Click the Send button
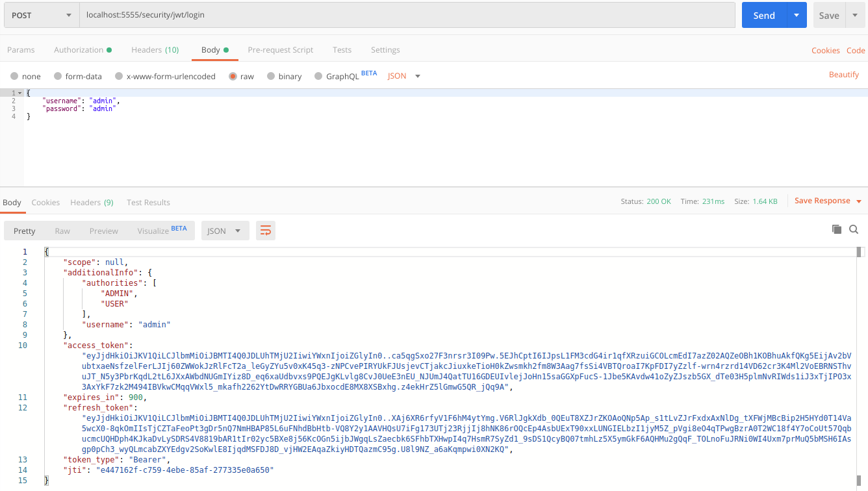868x491 pixels. tap(764, 16)
